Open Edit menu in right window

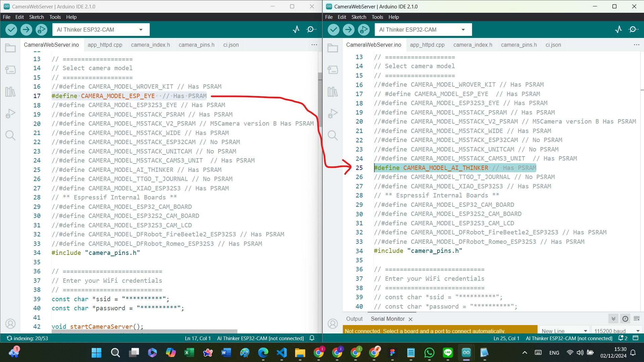point(342,17)
